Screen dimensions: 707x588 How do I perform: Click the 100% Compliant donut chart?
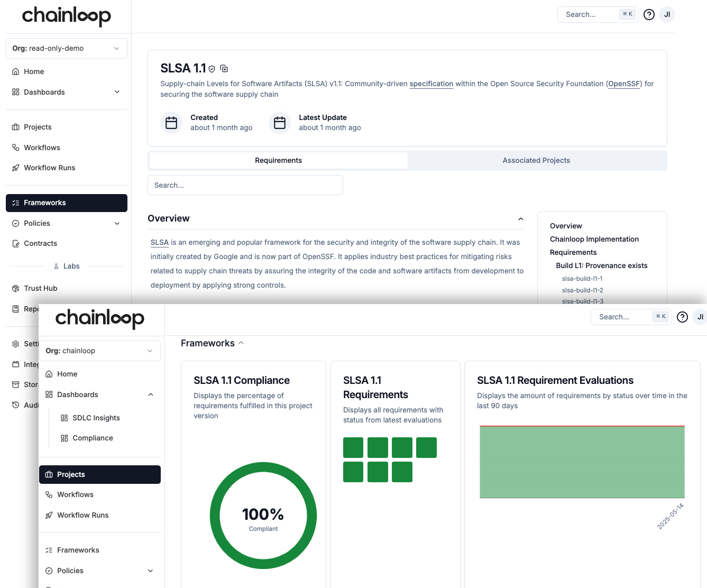click(263, 516)
